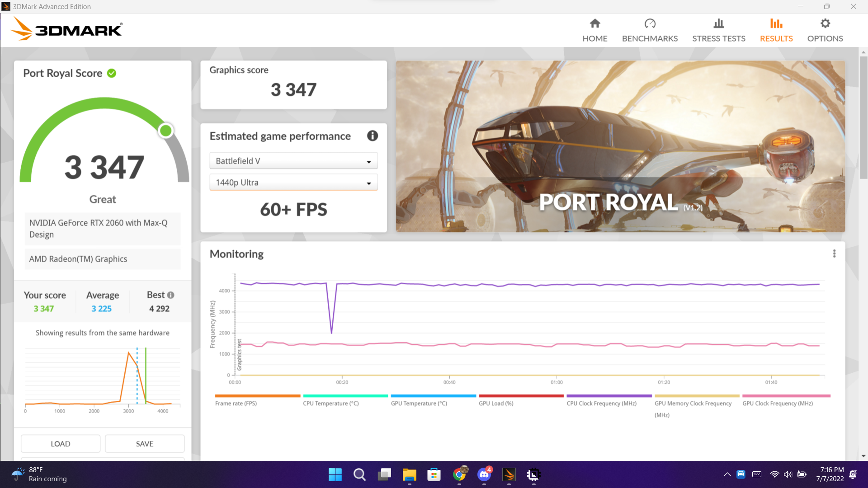This screenshot has height=488, width=868.
Task: Open Windows Start menu
Action: point(335,474)
